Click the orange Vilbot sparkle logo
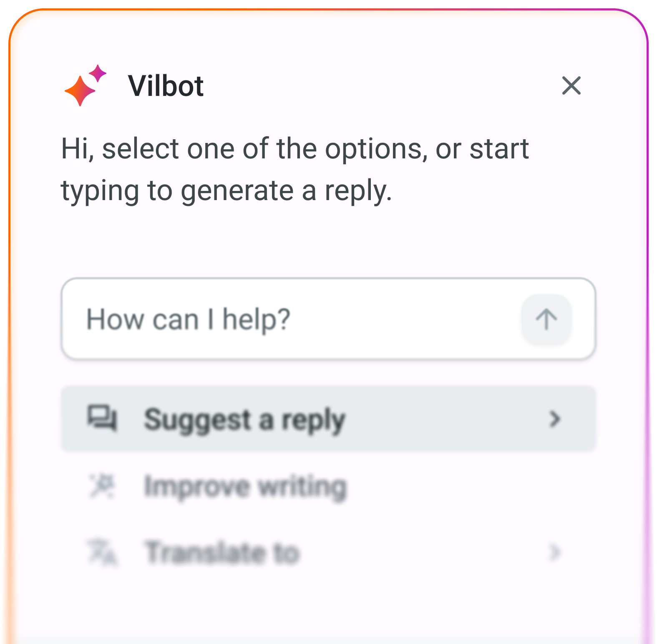 coord(81,91)
